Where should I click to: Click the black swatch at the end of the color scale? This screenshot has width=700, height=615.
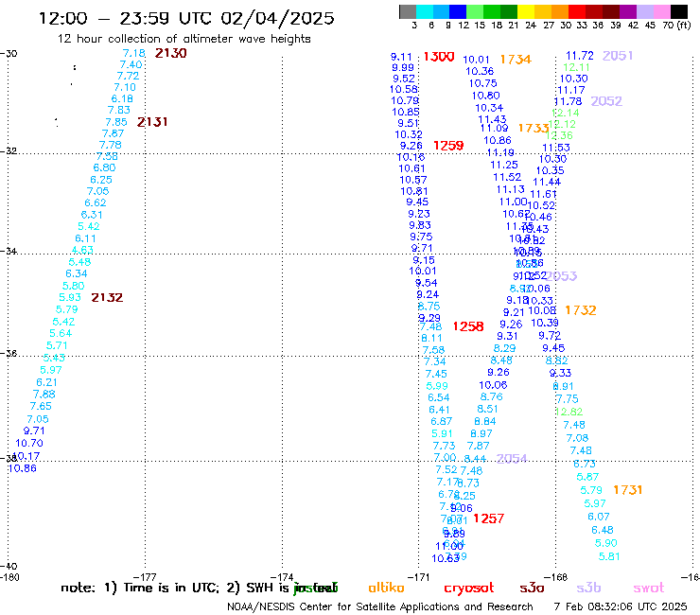click(x=679, y=11)
